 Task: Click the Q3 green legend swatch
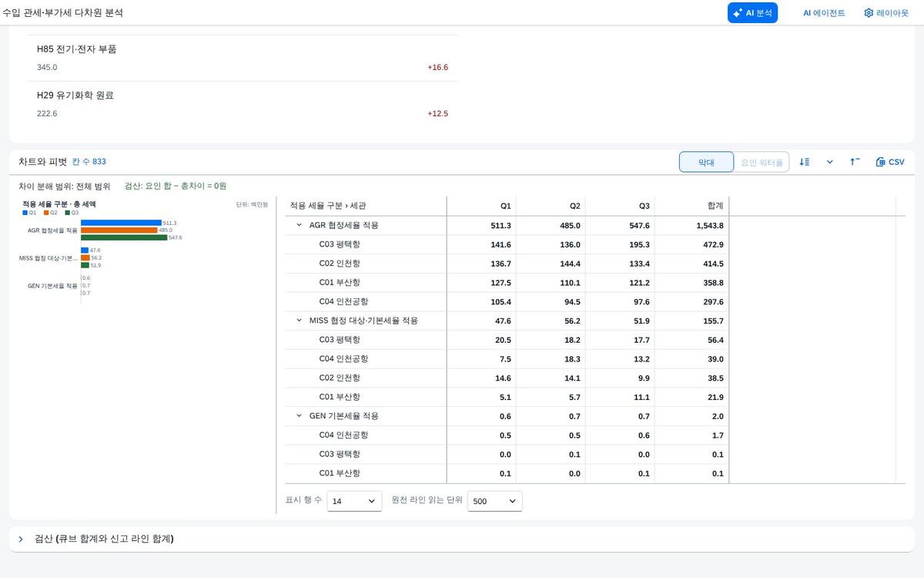(68, 212)
